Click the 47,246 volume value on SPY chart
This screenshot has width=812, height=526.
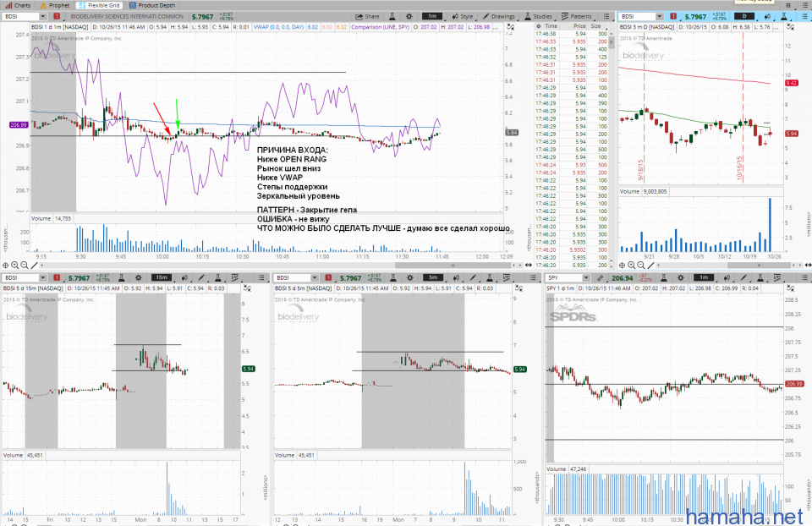(x=578, y=469)
